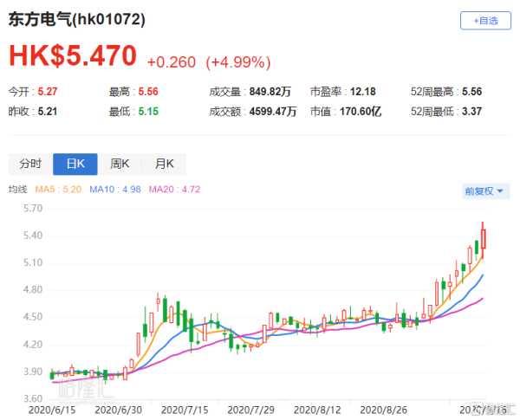Click the price HK$5.470

[x=73, y=55]
